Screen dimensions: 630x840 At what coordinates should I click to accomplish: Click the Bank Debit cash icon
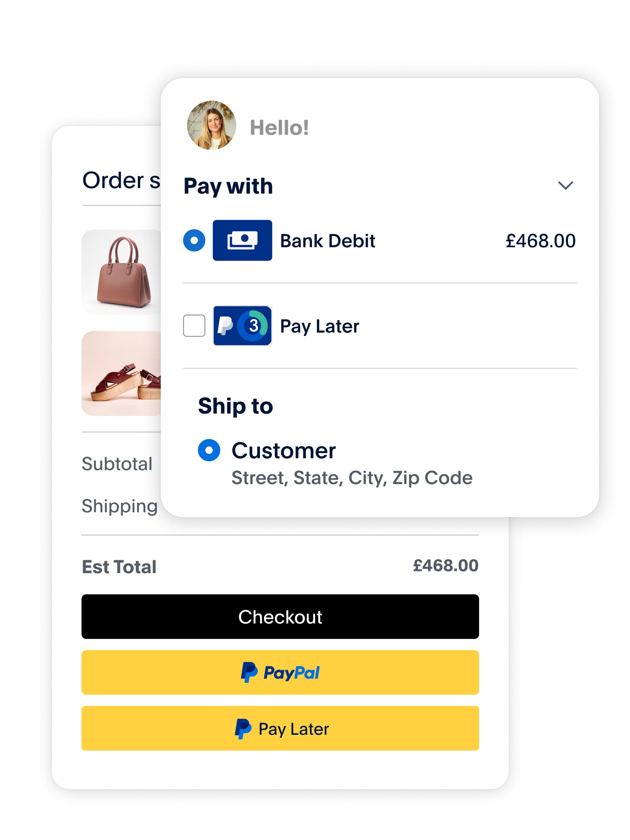[242, 240]
